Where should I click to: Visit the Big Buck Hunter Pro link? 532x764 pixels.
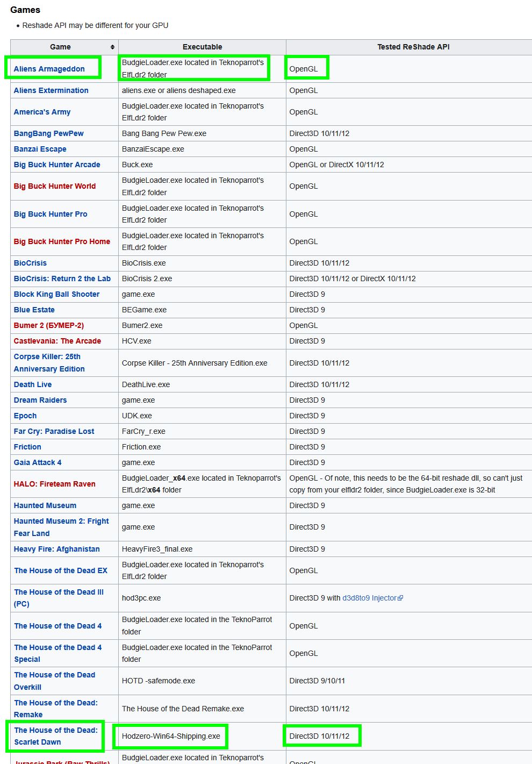(x=51, y=214)
